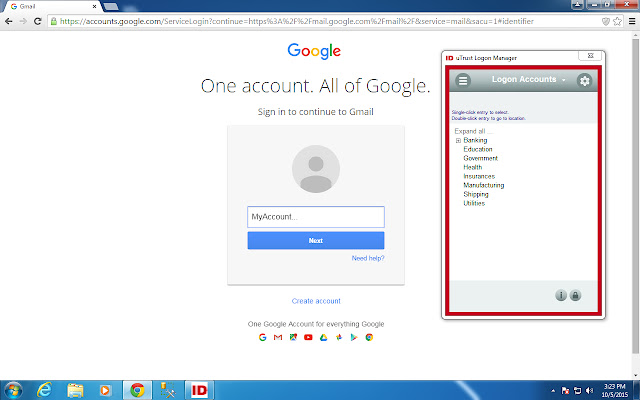This screenshot has height=400, width=640.
Task: Select the Utilities category
Action: (x=474, y=203)
